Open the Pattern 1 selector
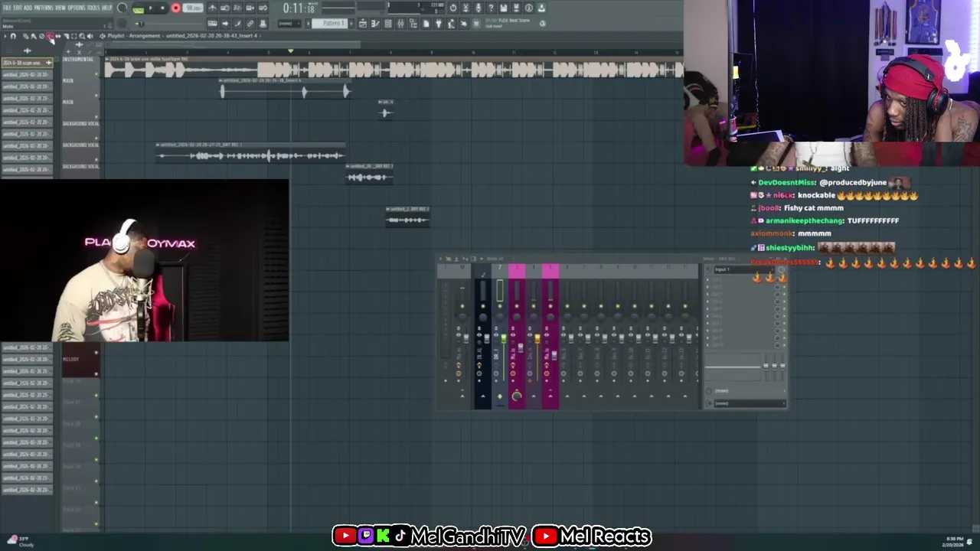 tap(330, 24)
